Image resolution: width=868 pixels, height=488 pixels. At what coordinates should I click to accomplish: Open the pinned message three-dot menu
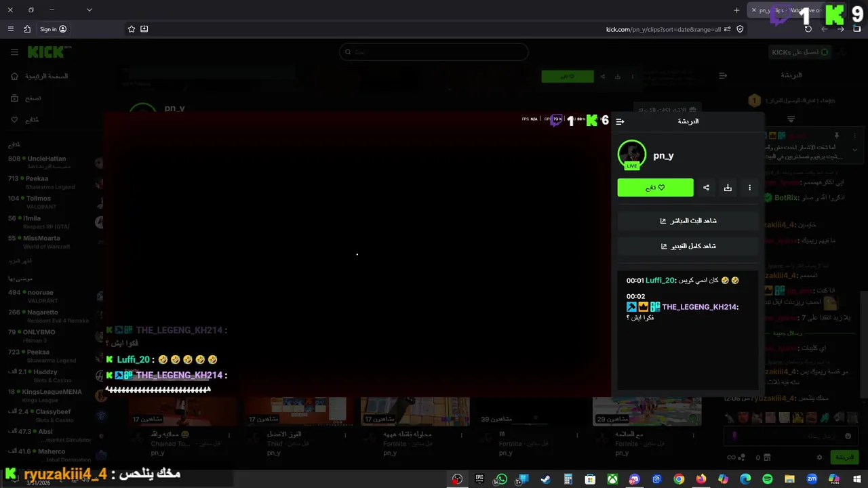854,136
